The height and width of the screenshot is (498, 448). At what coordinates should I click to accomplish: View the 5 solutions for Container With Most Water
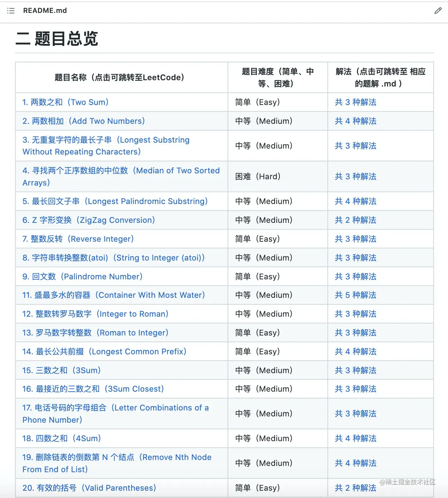pyautogui.click(x=355, y=295)
